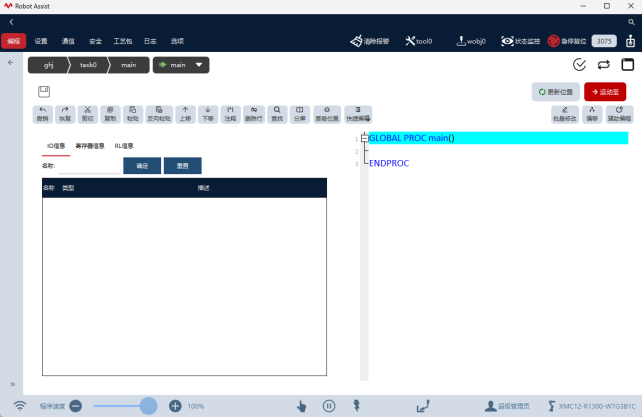642x417 pixels.
Task: Increase program speed with plus button
Action: [x=175, y=406]
